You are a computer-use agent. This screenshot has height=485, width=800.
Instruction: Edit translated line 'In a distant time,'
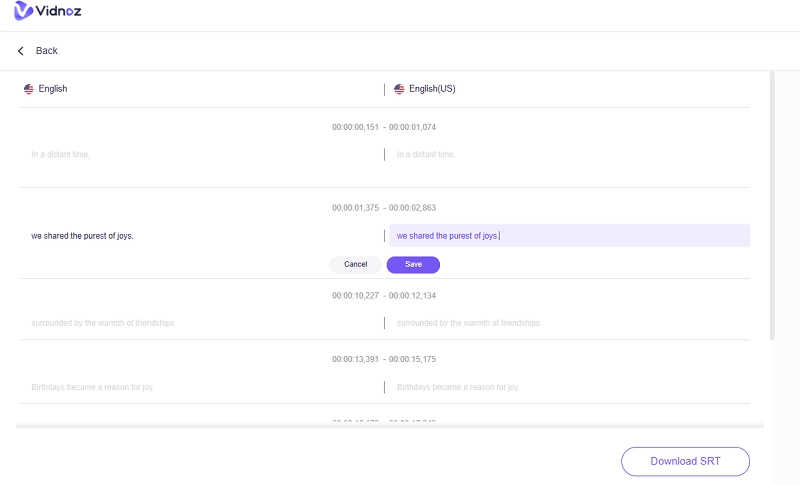click(427, 155)
